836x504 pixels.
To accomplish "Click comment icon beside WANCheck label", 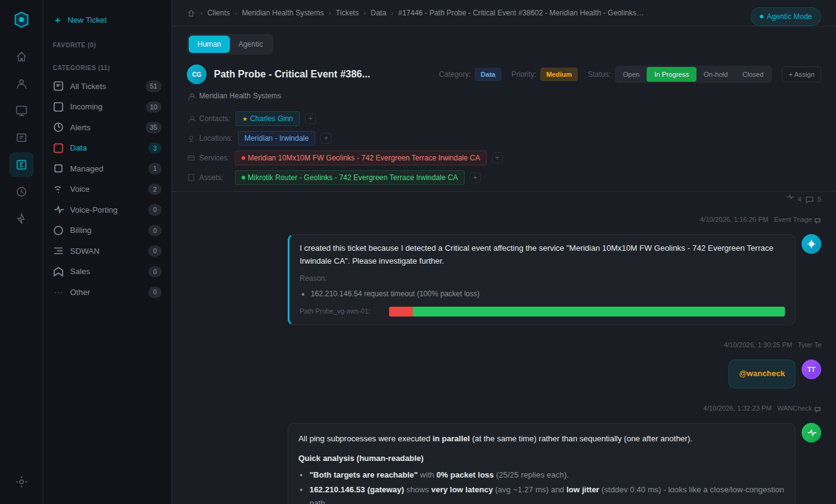I will [x=818, y=409].
